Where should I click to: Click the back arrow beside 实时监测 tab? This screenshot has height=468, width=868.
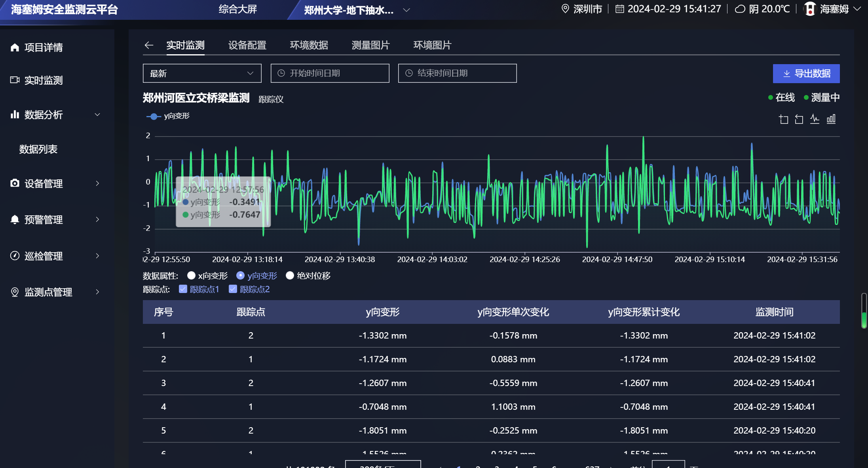click(149, 45)
